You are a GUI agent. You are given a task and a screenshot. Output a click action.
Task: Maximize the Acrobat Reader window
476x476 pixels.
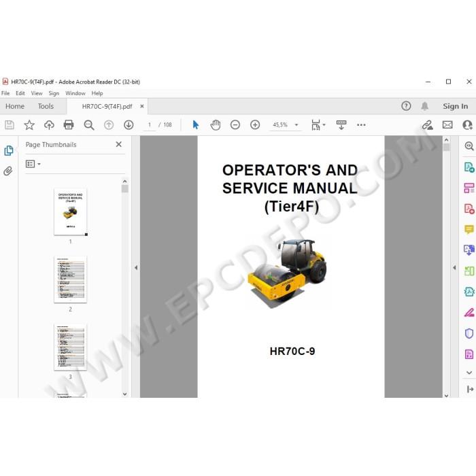pos(448,82)
